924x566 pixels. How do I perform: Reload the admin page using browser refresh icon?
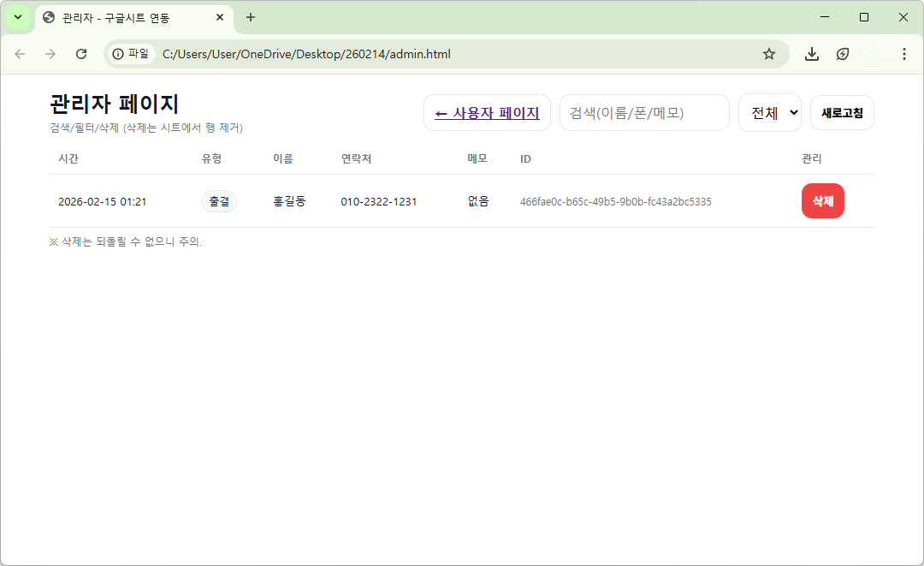tap(81, 54)
